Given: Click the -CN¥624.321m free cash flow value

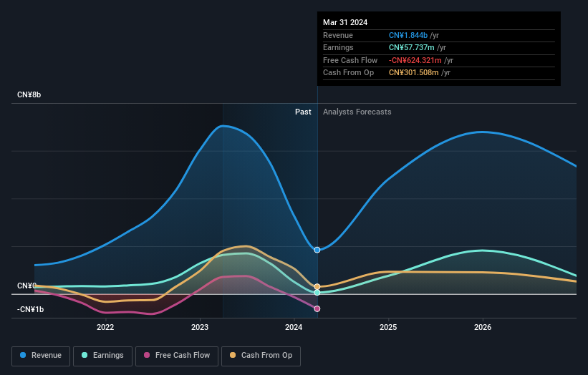Looking at the screenshot, I should click(x=415, y=60).
